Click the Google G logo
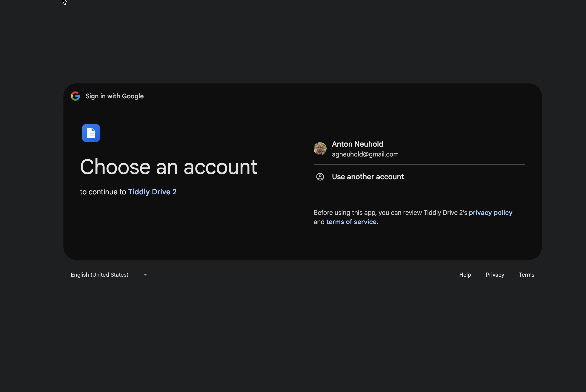Image resolution: width=586 pixels, height=392 pixels. pyautogui.click(x=75, y=96)
